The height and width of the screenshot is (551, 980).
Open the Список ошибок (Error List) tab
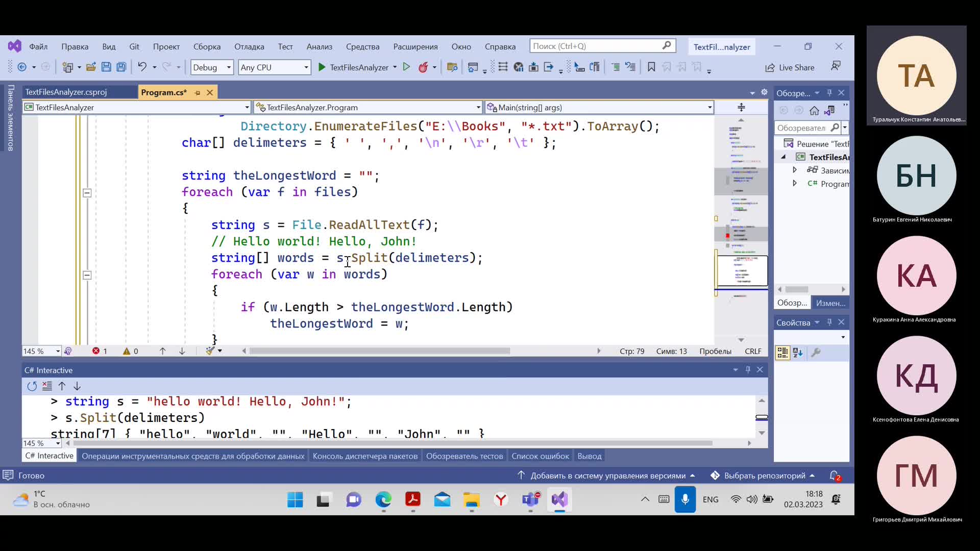(540, 456)
